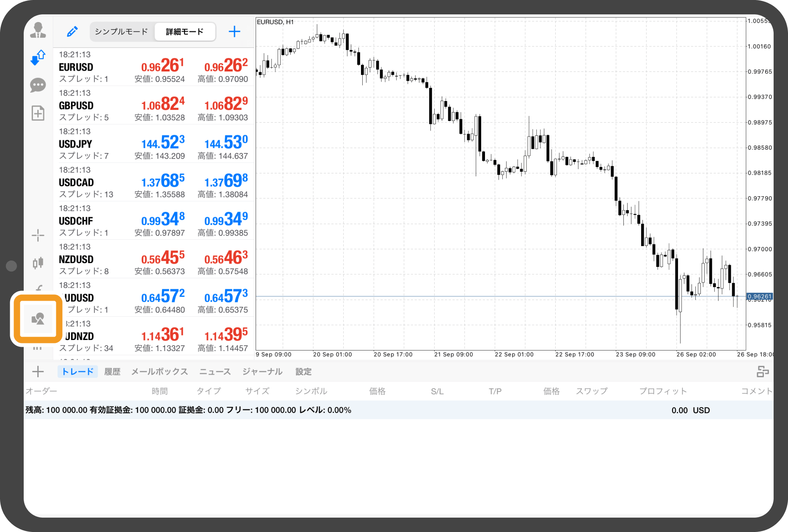Switch to 詳細モード
The height and width of the screenshot is (532, 788).
[x=185, y=32]
